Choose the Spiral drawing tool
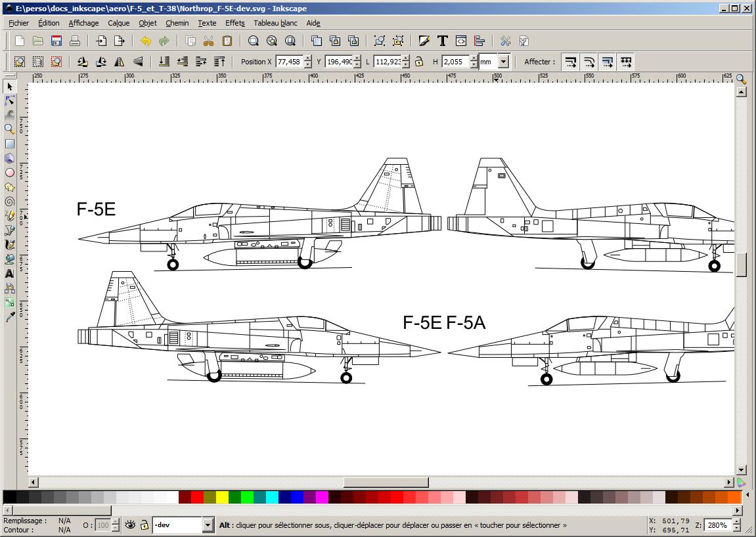The width and height of the screenshot is (756, 537). coord(10,202)
